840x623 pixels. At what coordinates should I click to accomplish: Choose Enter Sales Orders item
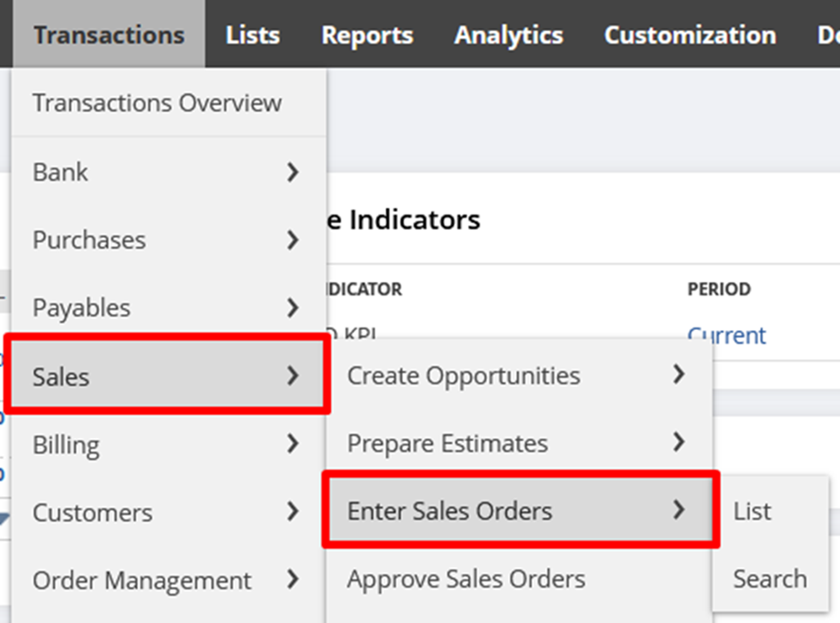(x=520, y=510)
